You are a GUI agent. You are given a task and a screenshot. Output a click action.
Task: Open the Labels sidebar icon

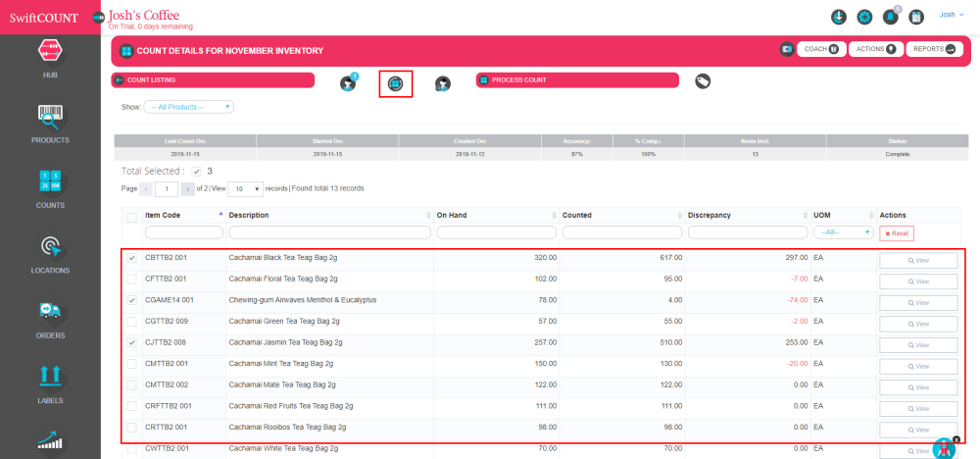51,377
